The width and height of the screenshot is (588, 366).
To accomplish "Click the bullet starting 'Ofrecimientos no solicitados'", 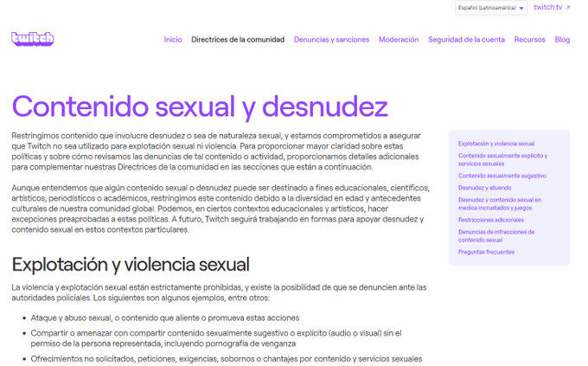I will [227, 359].
